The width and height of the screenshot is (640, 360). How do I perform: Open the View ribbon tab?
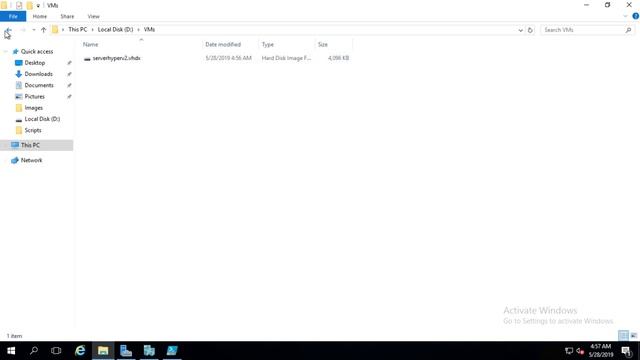point(93,16)
